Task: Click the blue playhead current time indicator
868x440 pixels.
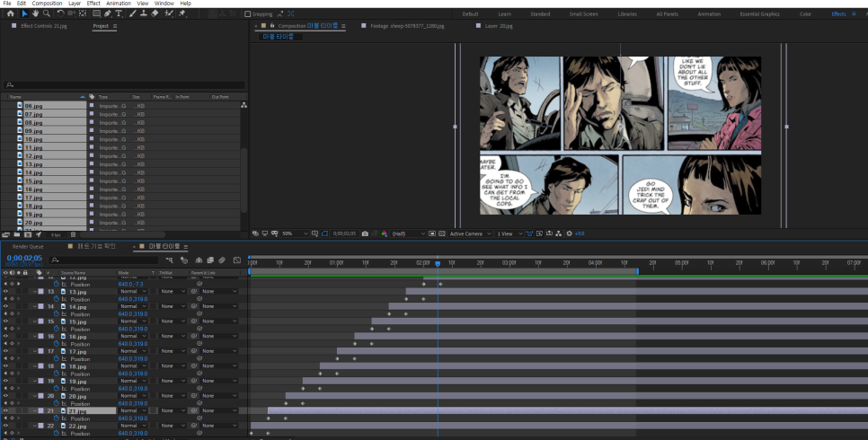Action: (x=438, y=264)
